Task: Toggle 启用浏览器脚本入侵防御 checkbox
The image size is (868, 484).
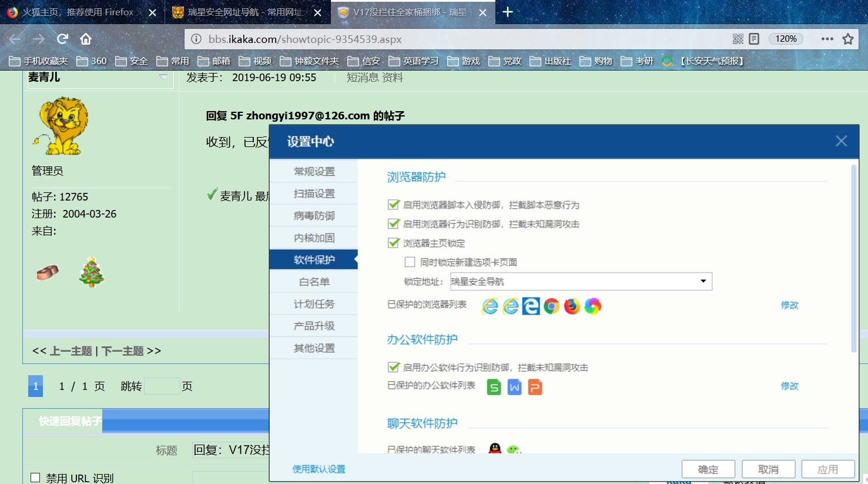Action: point(394,205)
